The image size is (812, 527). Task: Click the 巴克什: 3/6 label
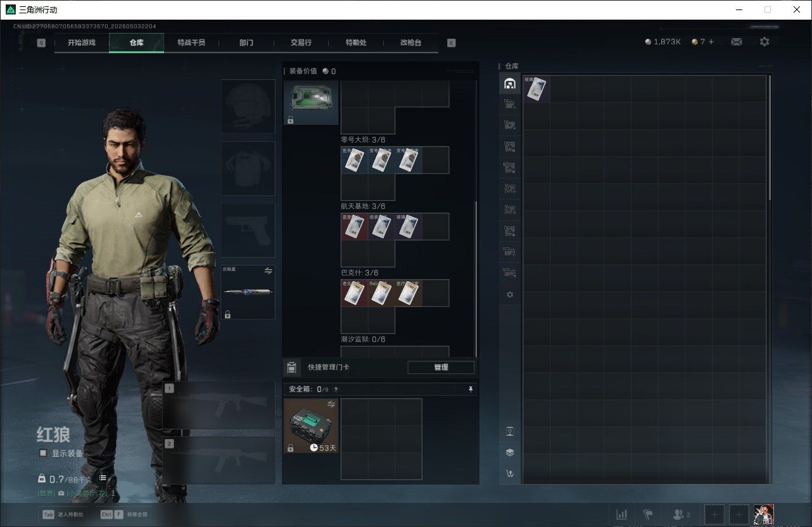360,272
